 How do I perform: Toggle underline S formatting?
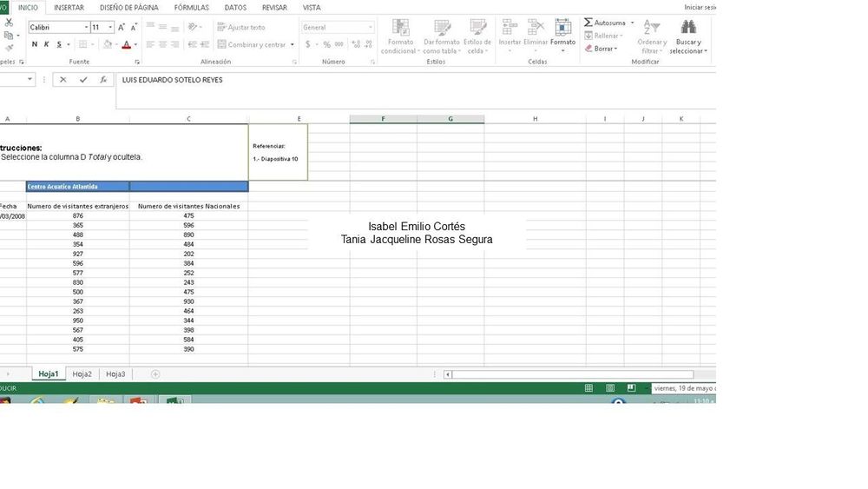[59, 44]
